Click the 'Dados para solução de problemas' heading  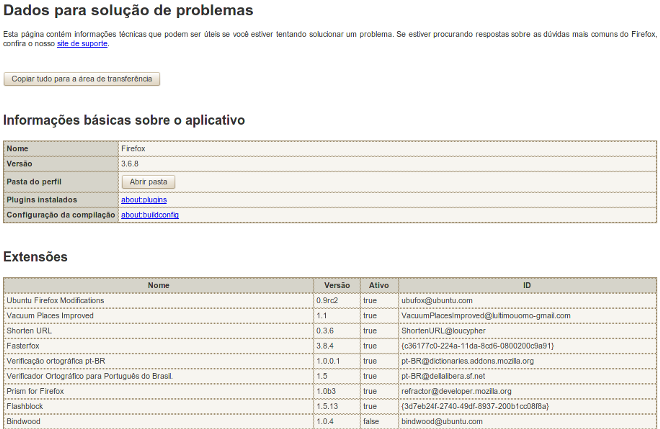tap(128, 11)
